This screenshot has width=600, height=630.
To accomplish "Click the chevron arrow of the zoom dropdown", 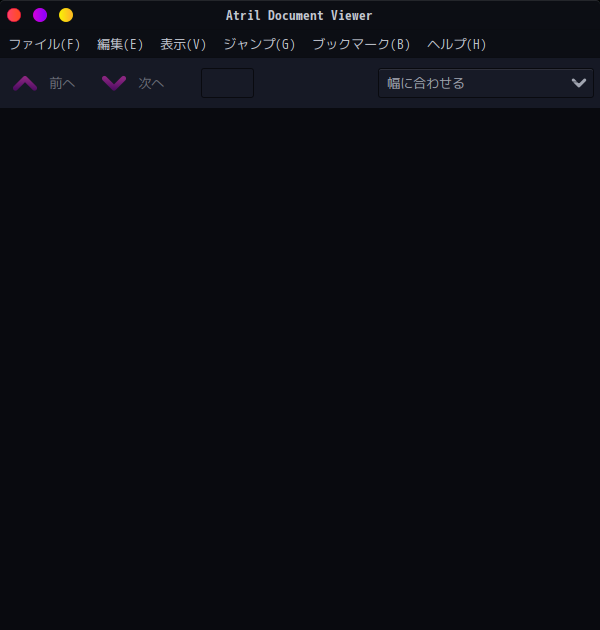I will (579, 83).
